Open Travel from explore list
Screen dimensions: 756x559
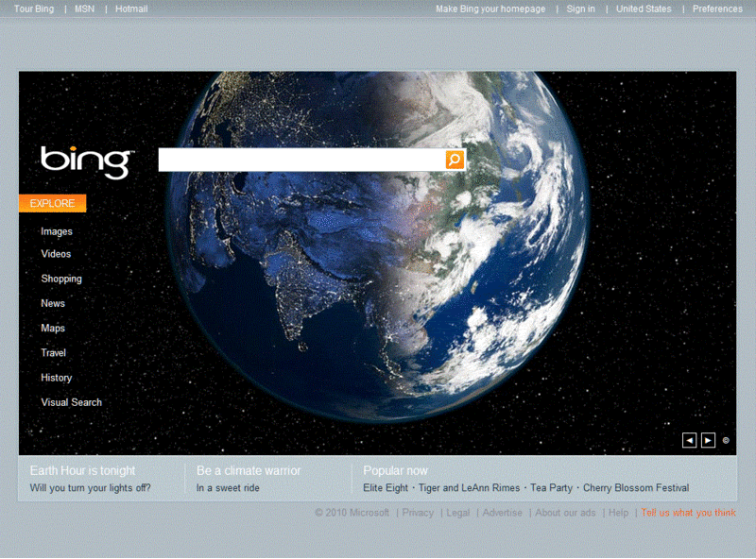coord(53,353)
